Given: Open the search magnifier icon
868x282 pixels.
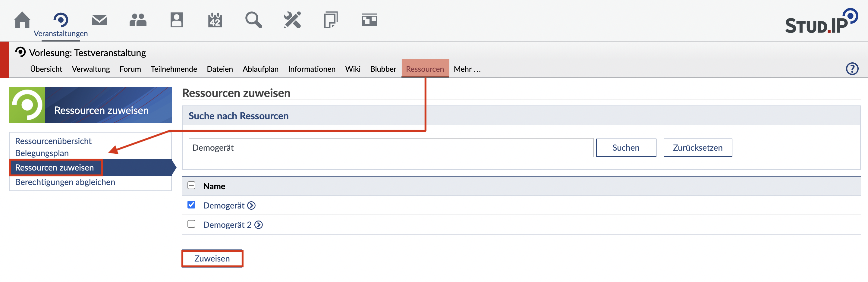Looking at the screenshot, I should point(253,20).
